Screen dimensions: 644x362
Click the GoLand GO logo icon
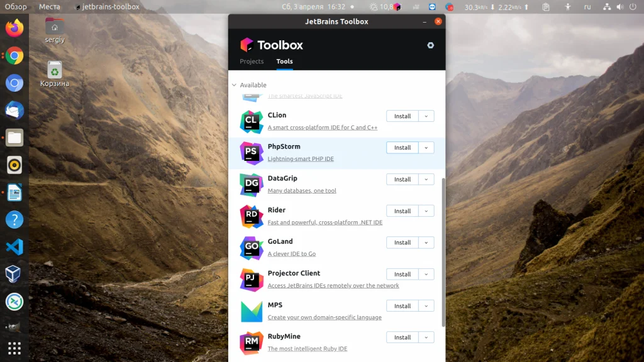coord(252,248)
